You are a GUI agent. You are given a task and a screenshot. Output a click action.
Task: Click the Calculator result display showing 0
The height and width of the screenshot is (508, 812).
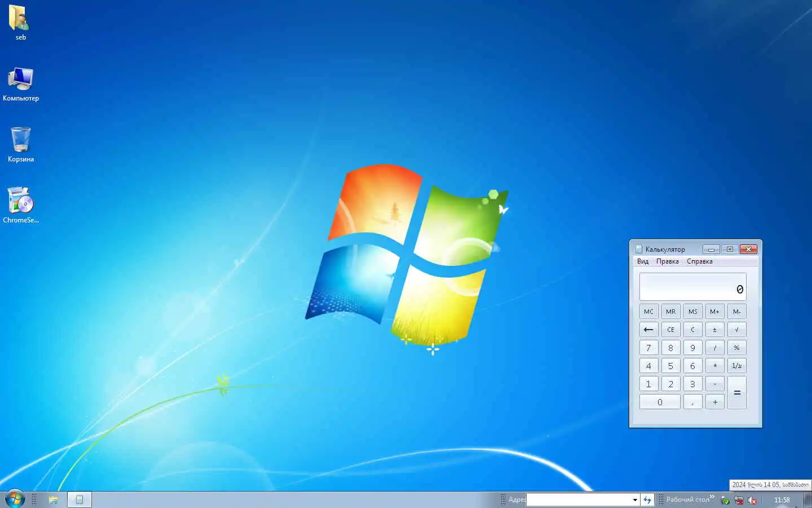(x=692, y=287)
